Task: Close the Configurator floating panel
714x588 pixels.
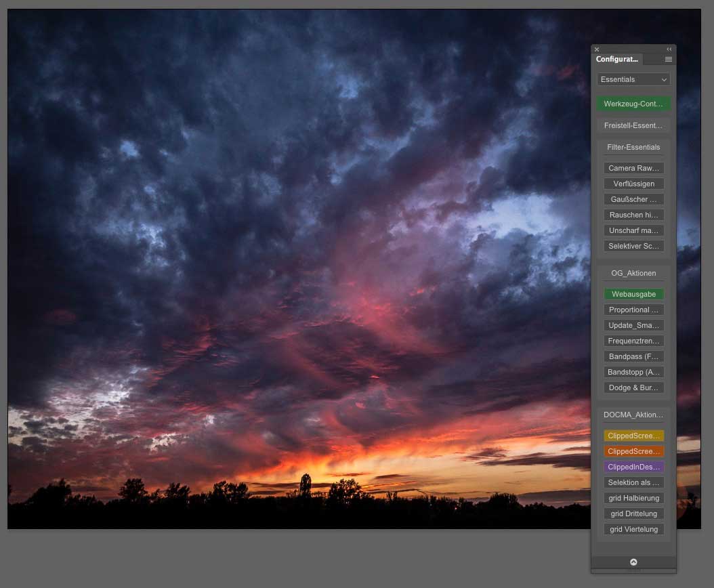Action: pyautogui.click(x=597, y=49)
